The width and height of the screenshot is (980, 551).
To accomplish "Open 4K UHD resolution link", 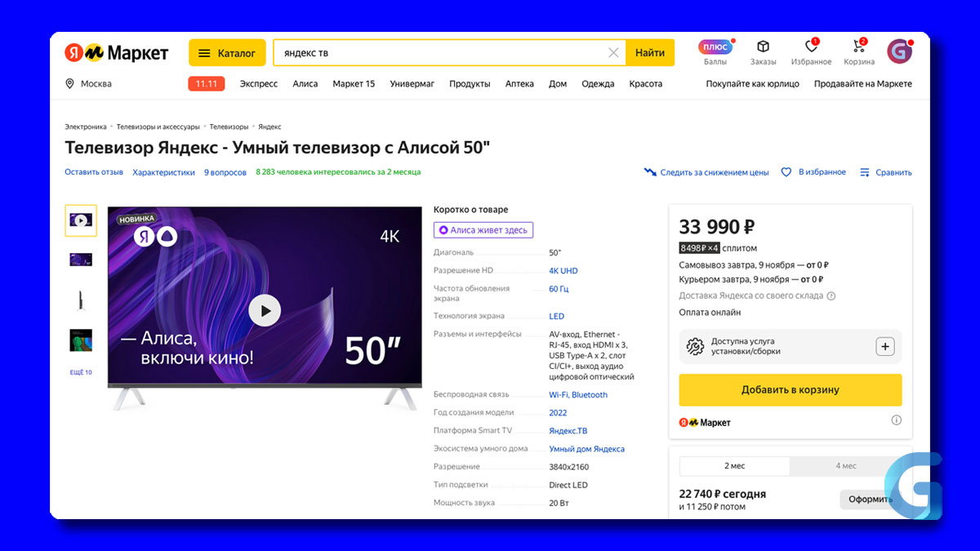I will click(x=563, y=271).
